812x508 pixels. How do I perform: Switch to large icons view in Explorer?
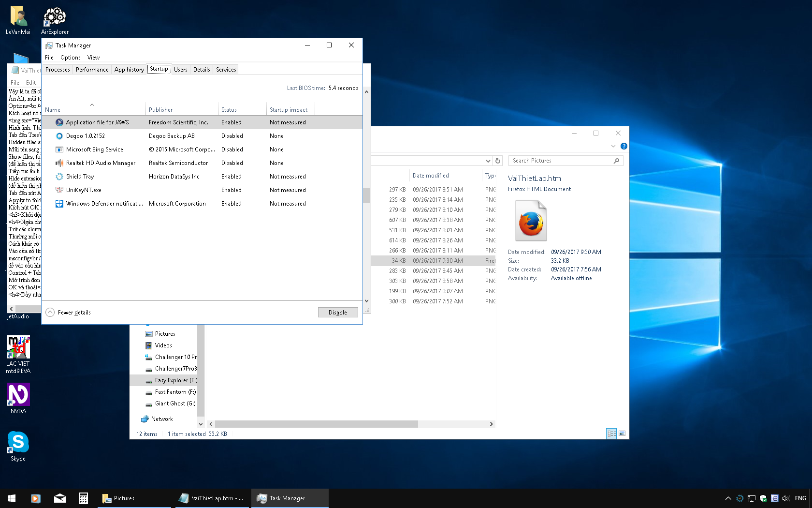coord(622,433)
